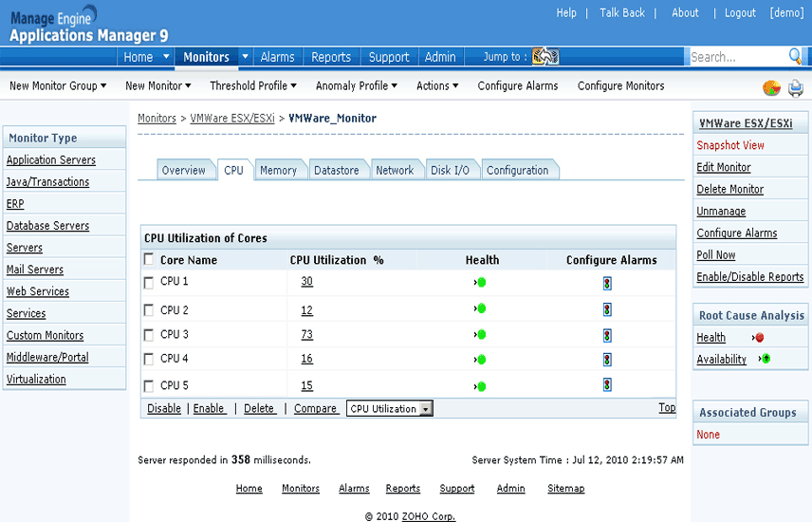Switch to the Network tab
This screenshot has height=522, width=812.
tap(396, 171)
